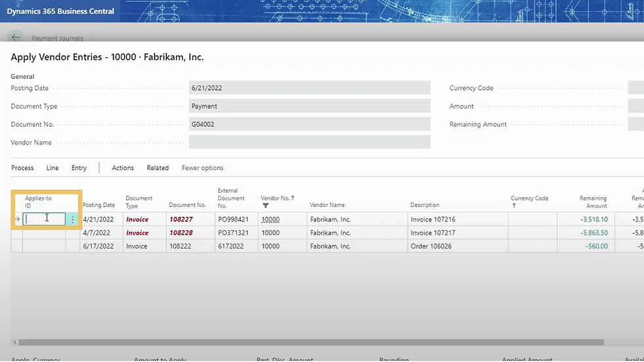Click vendor number in 108227 row
644x362 pixels.
[x=271, y=219]
